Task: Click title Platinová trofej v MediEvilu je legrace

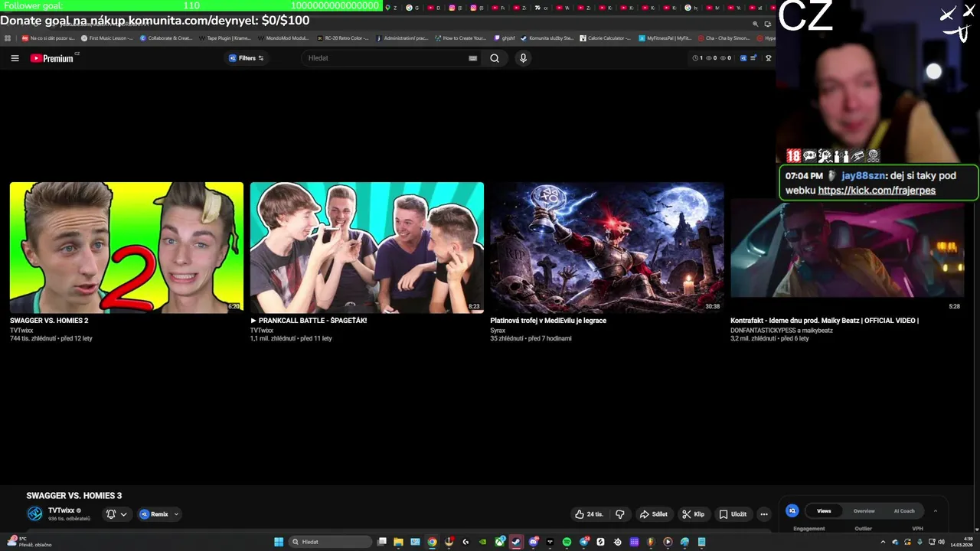Action: coord(548,321)
